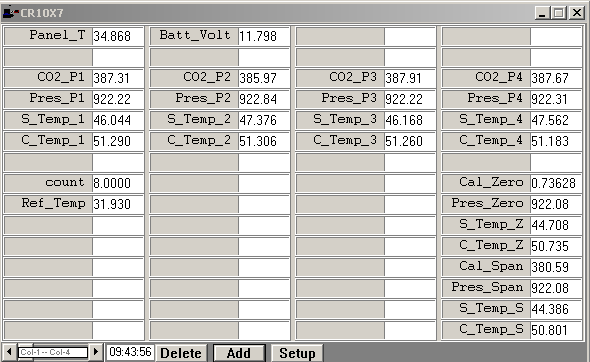Select the S_Temp_2 value 47.376
The width and height of the screenshot is (590, 362).
(264, 120)
